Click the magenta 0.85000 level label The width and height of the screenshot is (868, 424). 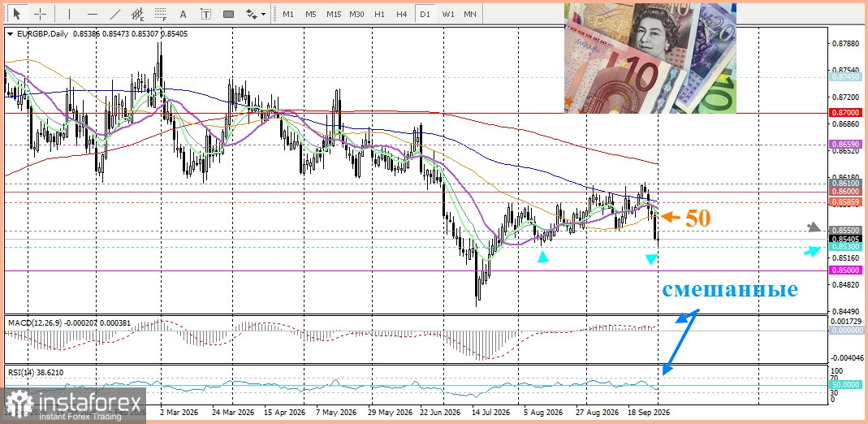(x=846, y=270)
